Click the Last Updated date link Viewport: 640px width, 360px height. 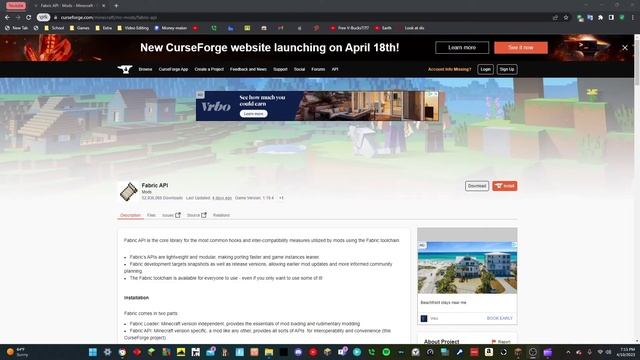(222, 198)
